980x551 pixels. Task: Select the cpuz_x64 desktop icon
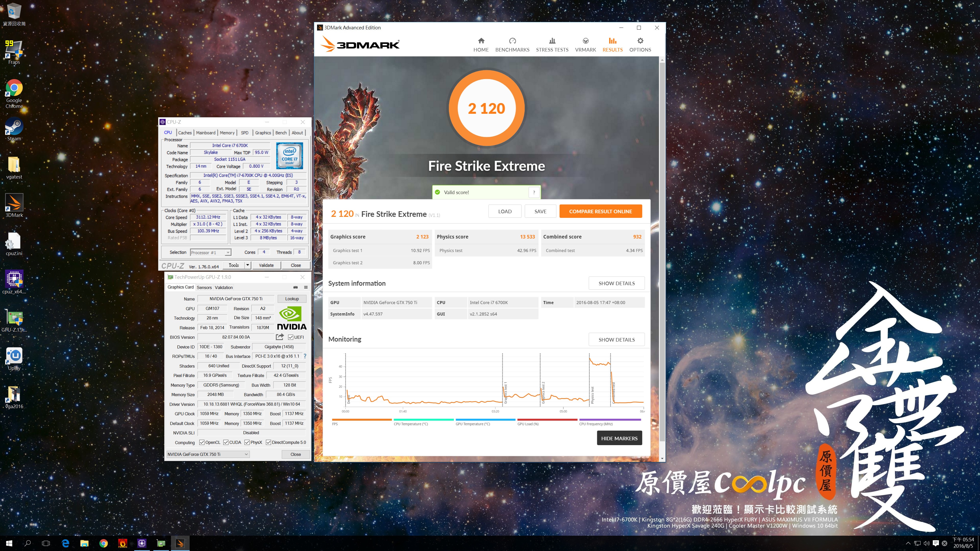(14, 282)
